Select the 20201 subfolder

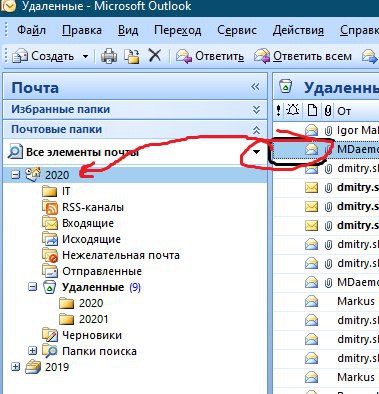pos(94,319)
